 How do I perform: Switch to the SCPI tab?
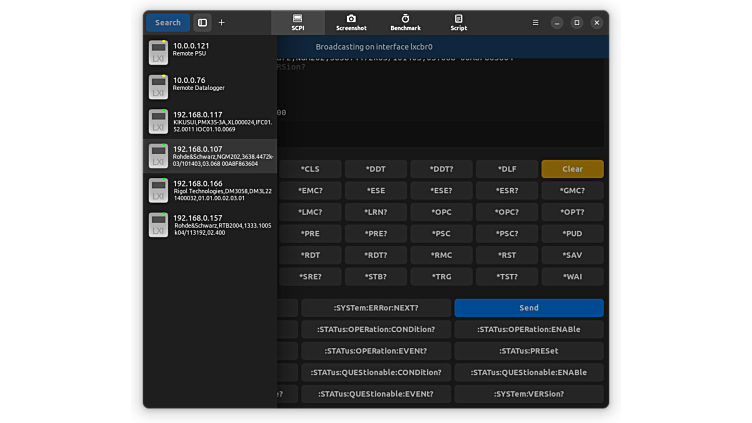click(298, 22)
